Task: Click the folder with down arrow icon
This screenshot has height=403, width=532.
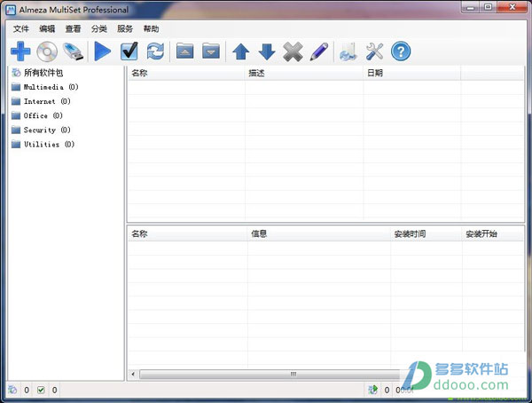Action: click(211, 51)
